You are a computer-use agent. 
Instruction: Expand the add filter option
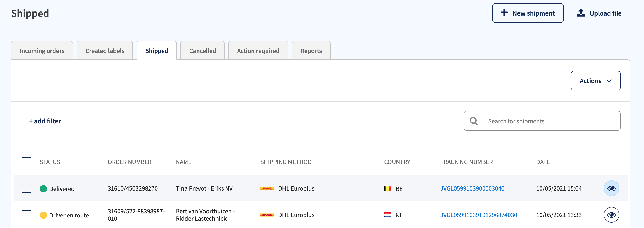(x=45, y=121)
